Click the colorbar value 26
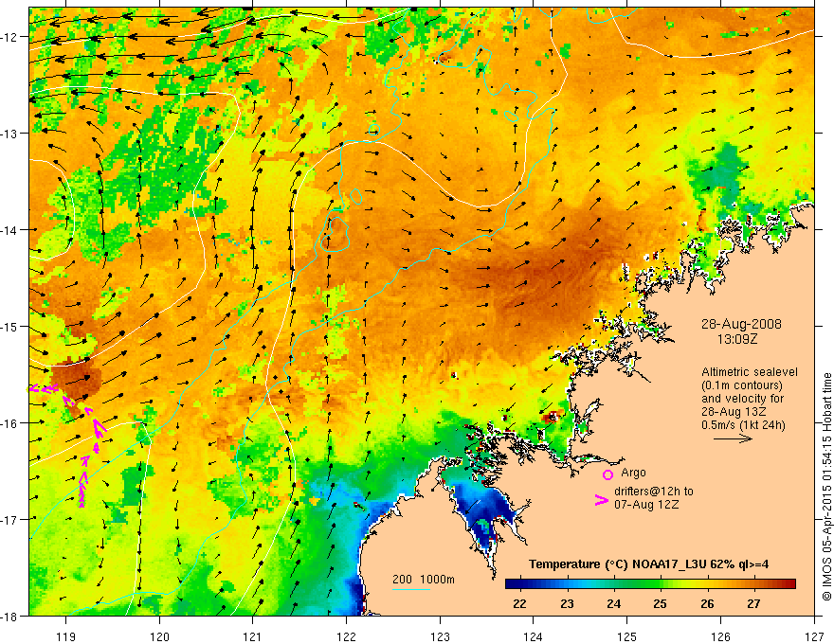 [707, 603]
